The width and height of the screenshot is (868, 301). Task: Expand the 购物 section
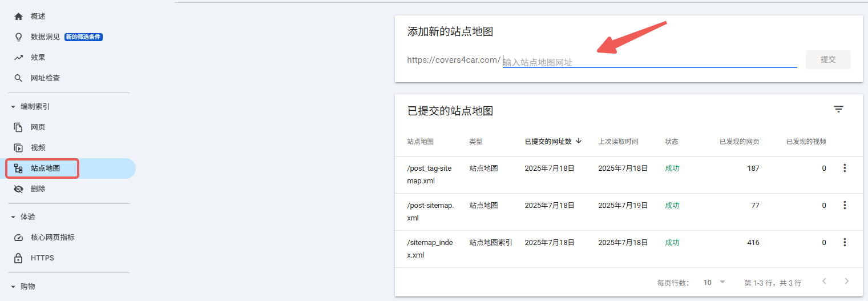[x=13, y=287]
